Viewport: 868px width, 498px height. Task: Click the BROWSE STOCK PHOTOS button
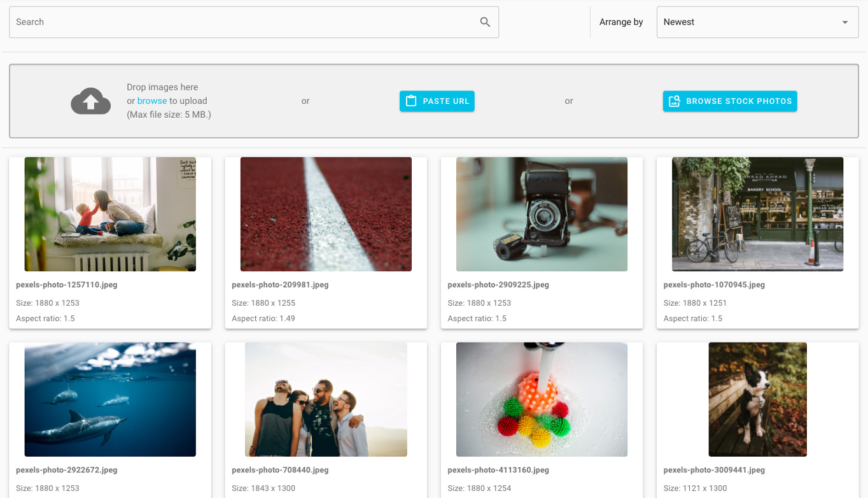tap(729, 101)
